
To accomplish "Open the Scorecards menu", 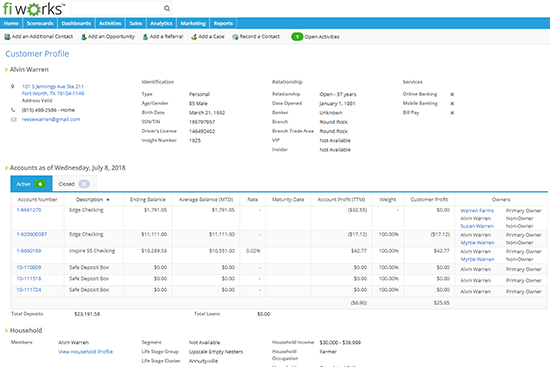I will tap(40, 23).
